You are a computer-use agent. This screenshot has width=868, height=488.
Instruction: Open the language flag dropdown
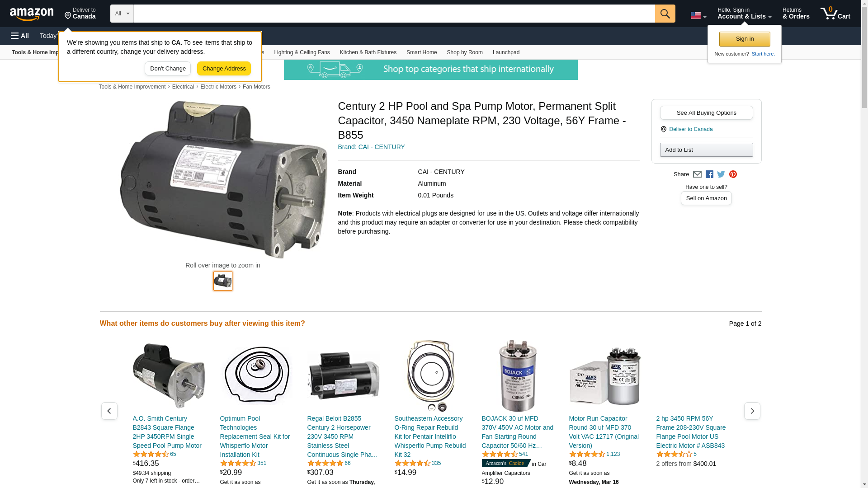pos(698,15)
